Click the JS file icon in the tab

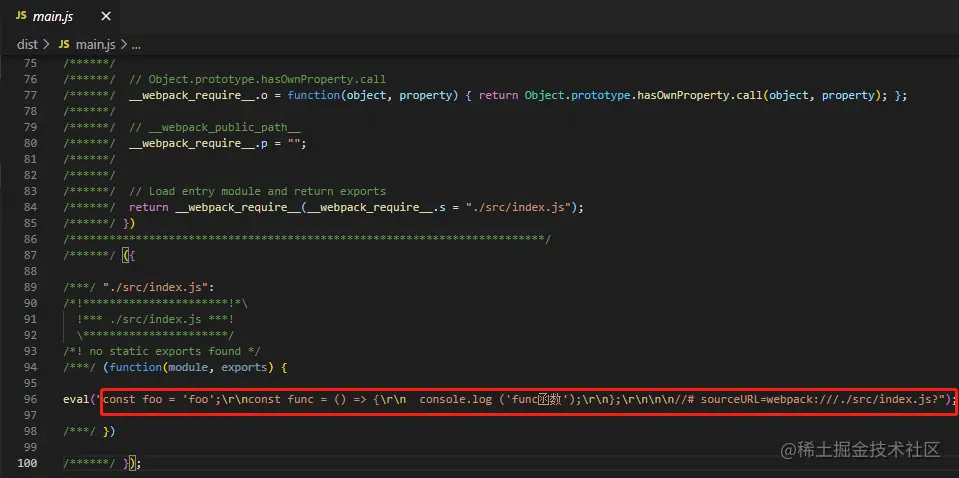point(21,17)
